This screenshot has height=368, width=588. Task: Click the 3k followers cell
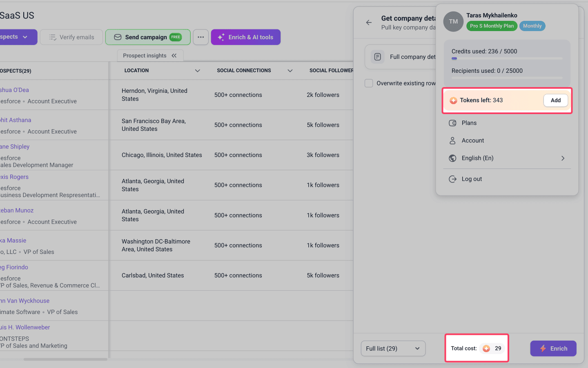(323, 155)
